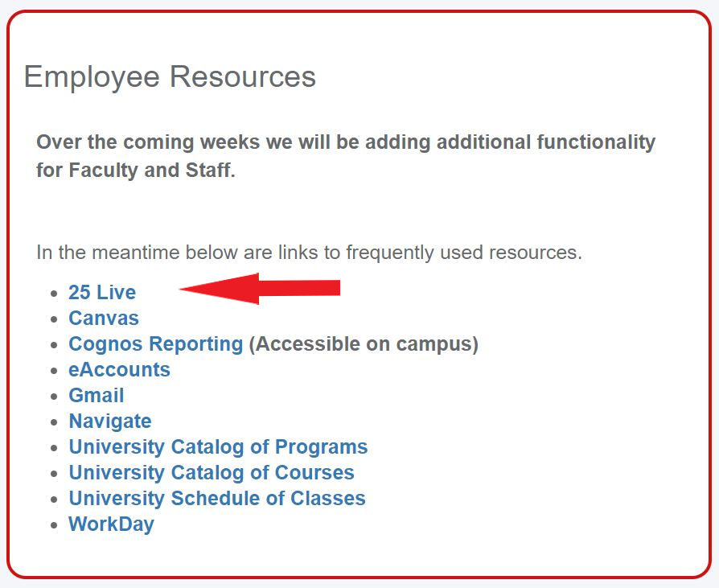
Task: Open the 25 Live link
Action: pyautogui.click(x=102, y=293)
